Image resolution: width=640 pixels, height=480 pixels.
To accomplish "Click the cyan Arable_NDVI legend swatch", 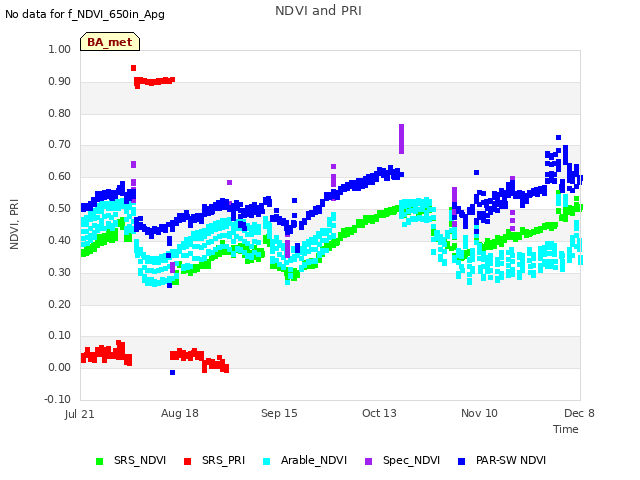I will (267, 461).
